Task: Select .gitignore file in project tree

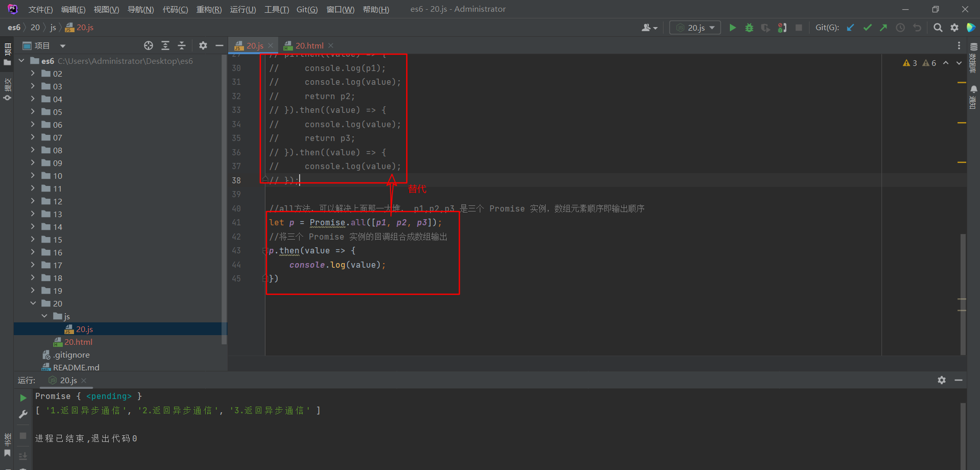Action: (71, 355)
